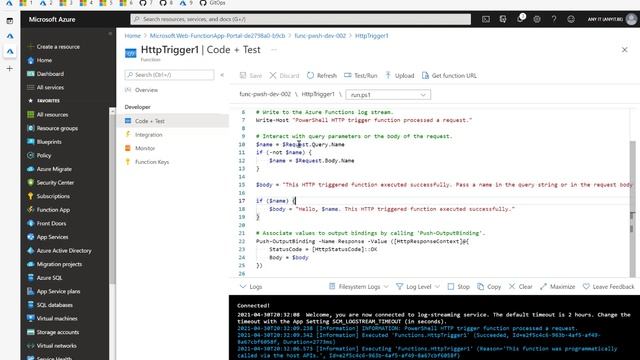Click Discard in code toolbar
The width and height of the screenshot is (640, 360).
[x=284, y=76]
